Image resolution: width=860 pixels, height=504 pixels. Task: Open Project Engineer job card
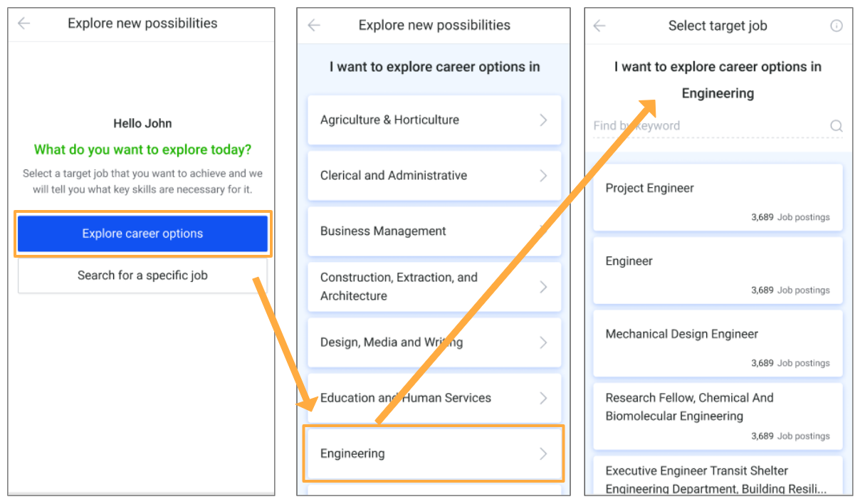(718, 197)
